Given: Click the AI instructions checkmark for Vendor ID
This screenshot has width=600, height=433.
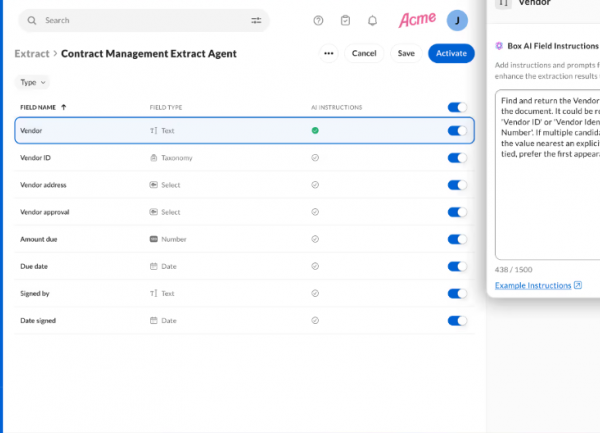Looking at the screenshot, I should [315, 157].
